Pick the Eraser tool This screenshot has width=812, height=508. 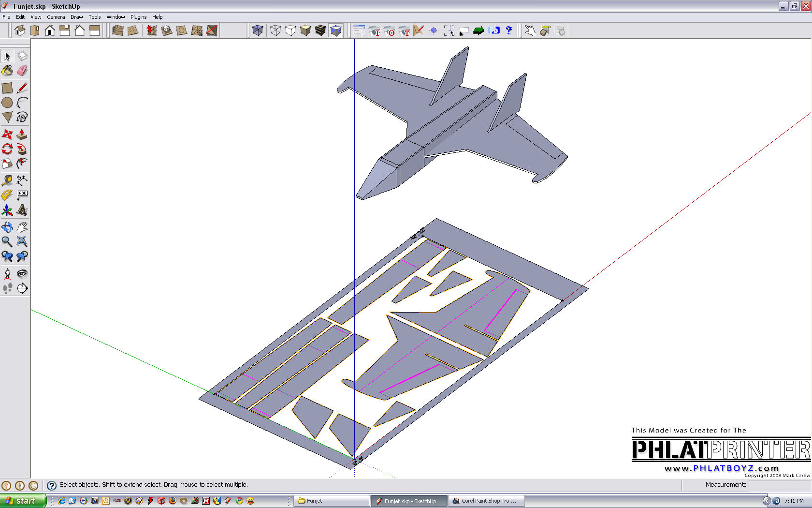coord(22,71)
